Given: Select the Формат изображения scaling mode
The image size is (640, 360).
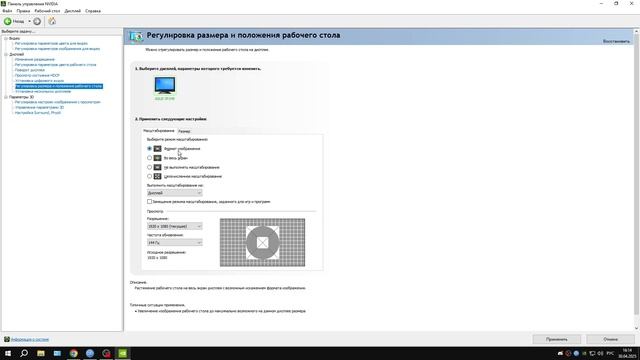Looking at the screenshot, I should click(x=149, y=149).
